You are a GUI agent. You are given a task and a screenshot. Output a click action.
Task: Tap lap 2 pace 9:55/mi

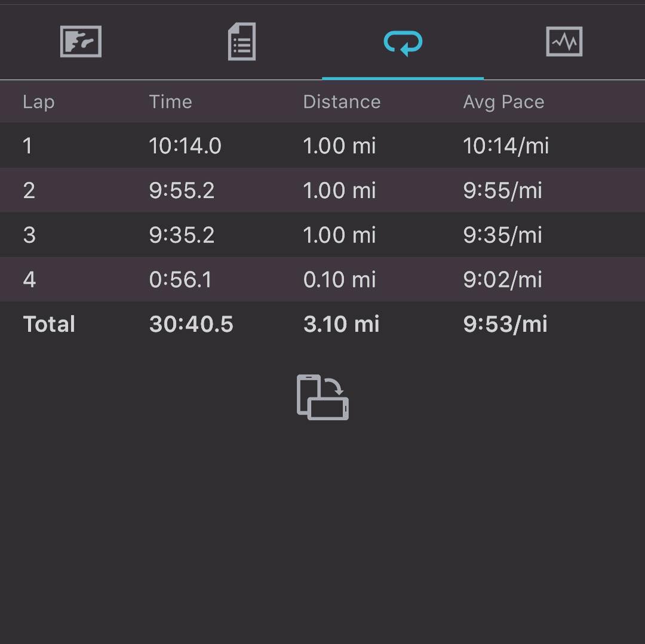502,191
